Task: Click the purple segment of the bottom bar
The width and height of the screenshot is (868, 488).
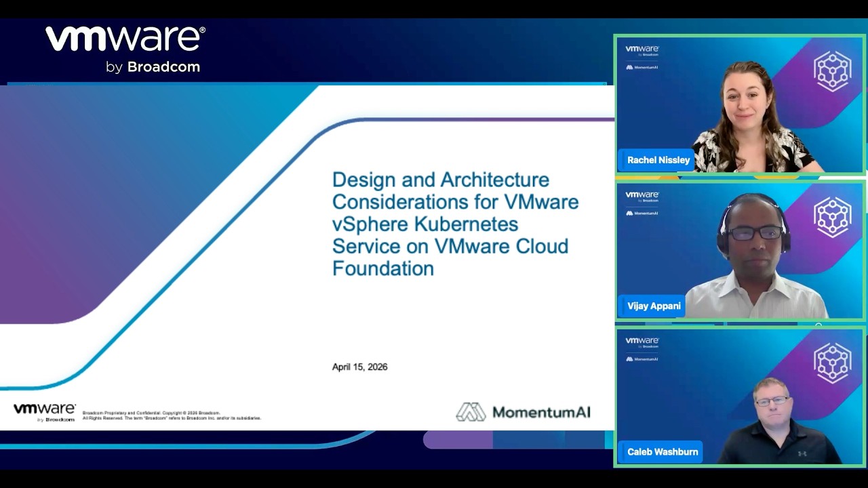Action: (458, 440)
